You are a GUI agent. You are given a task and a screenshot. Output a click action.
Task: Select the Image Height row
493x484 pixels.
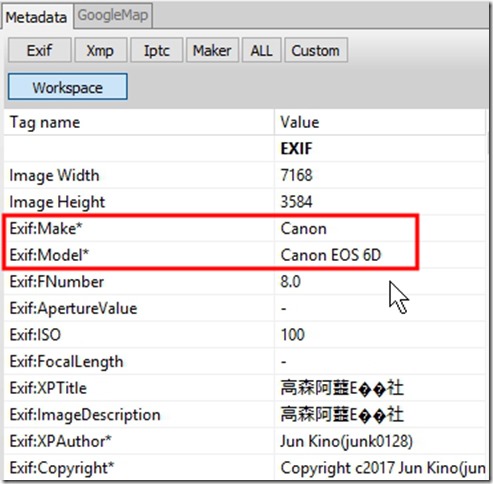(x=245, y=202)
